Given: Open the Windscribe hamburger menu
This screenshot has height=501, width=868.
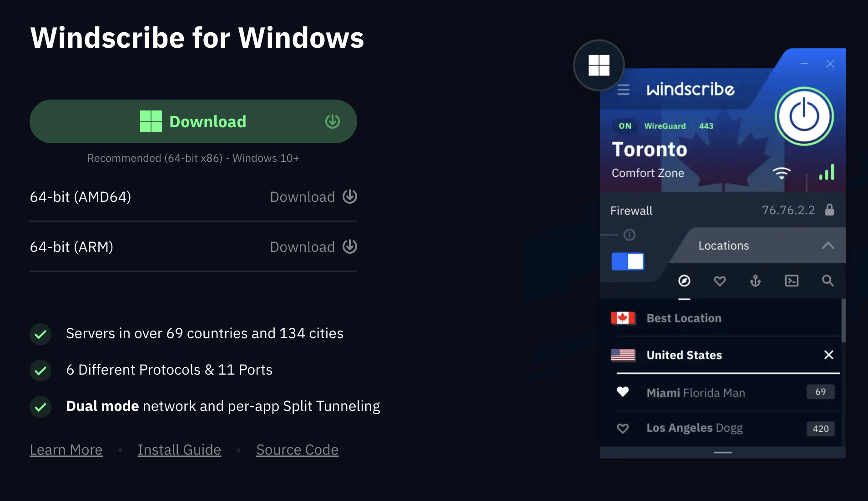Looking at the screenshot, I should click(x=623, y=90).
